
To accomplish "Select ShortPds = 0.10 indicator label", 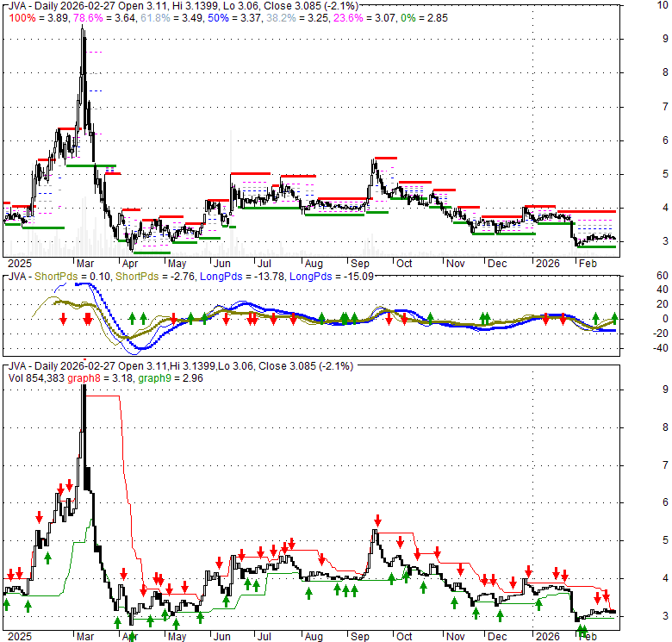I will pos(72,277).
